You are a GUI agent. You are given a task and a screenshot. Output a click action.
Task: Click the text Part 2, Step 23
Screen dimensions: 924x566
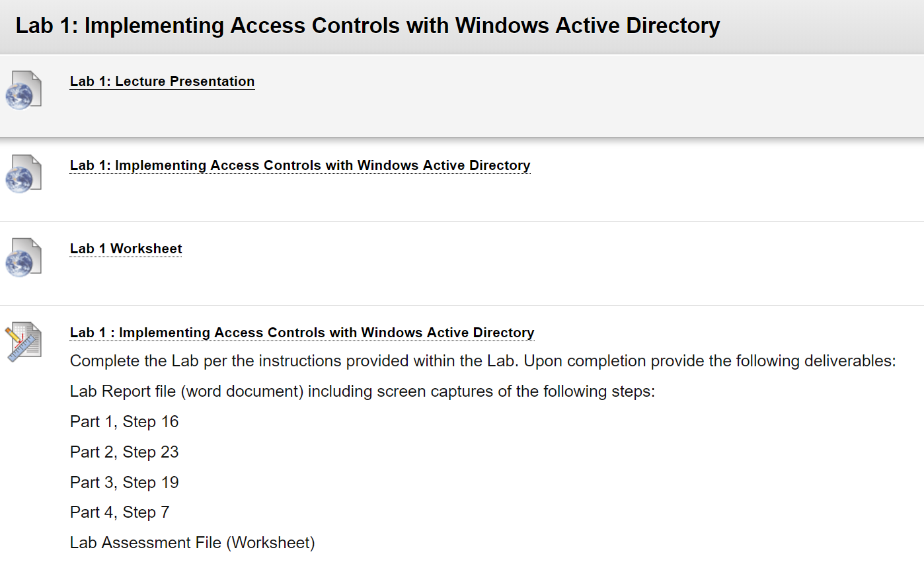[x=124, y=452]
